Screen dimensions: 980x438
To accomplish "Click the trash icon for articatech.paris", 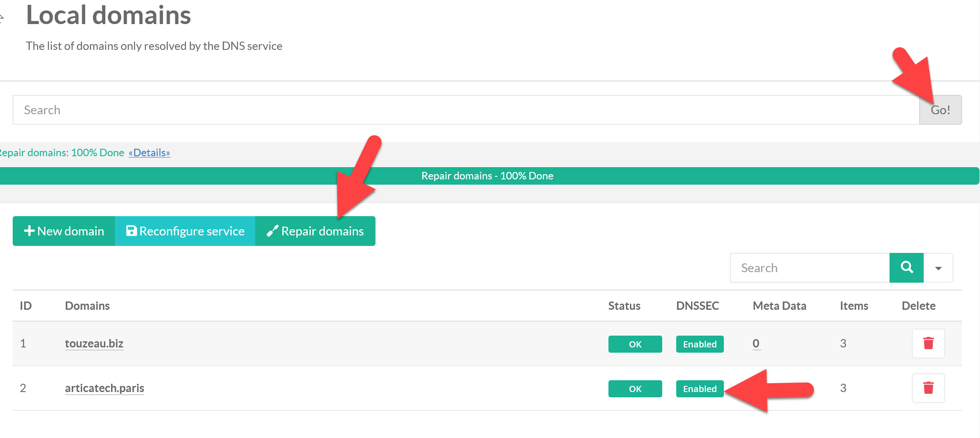I will 928,388.
